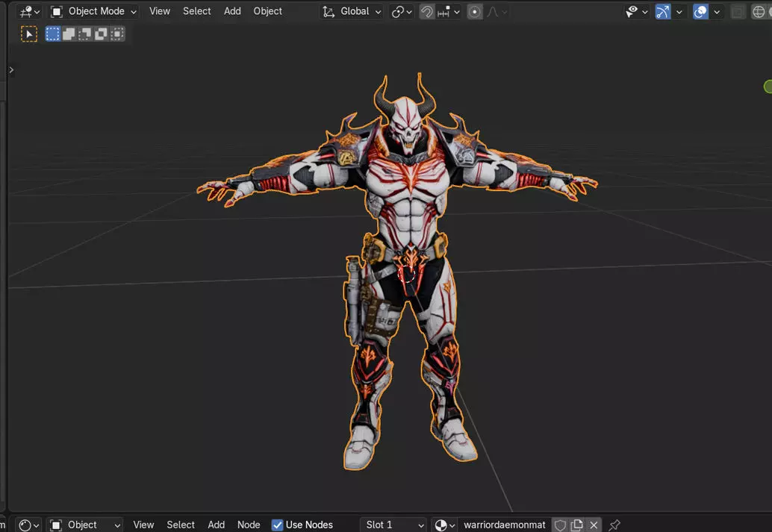
Task: Open the overlays options dropdown arrow
Action: (717, 12)
